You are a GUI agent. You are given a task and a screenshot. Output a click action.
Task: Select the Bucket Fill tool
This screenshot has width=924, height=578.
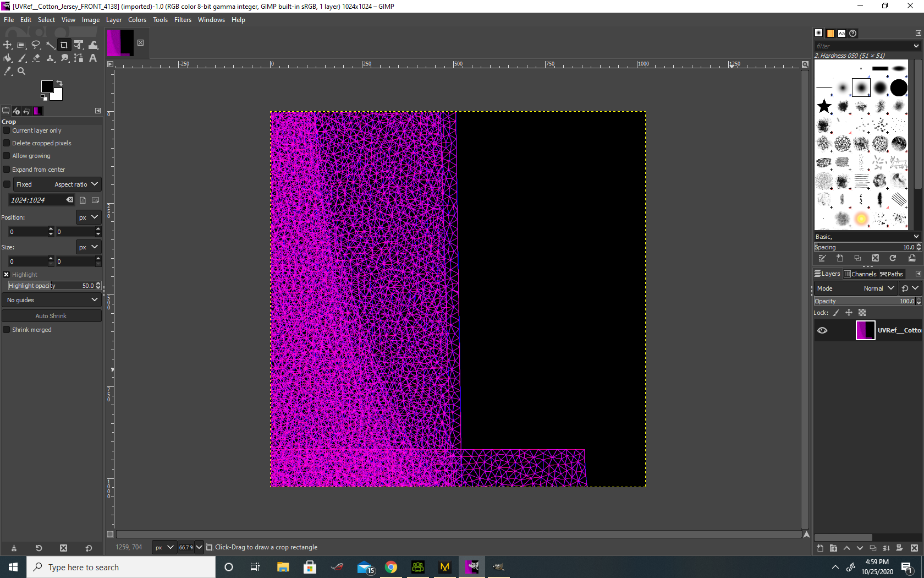click(7, 58)
